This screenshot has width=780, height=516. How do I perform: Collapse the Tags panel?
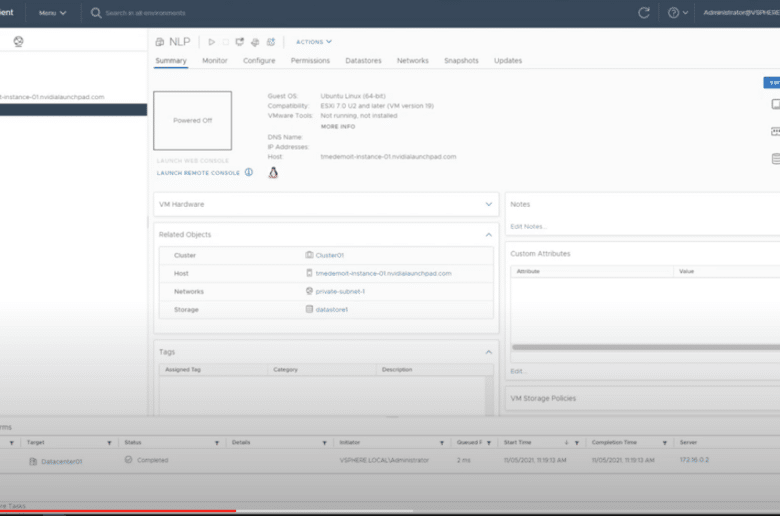(488, 352)
